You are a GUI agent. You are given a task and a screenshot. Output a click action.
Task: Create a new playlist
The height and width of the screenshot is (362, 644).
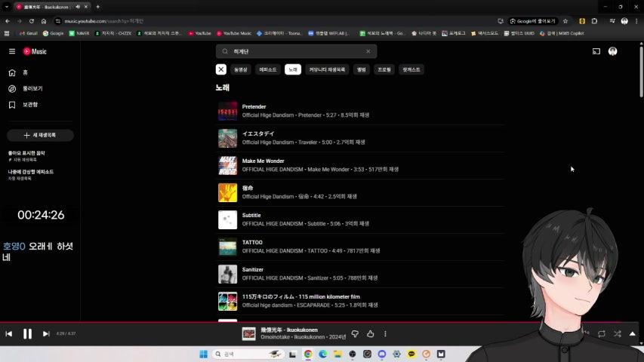pyautogui.click(x=40, y=135)
